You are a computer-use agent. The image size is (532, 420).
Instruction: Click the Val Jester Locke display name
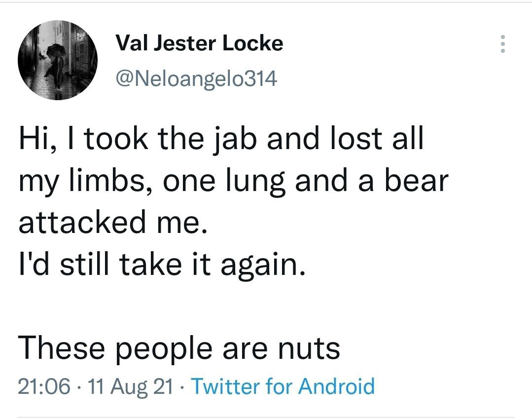pyautogui.click(x=199, y=43)
